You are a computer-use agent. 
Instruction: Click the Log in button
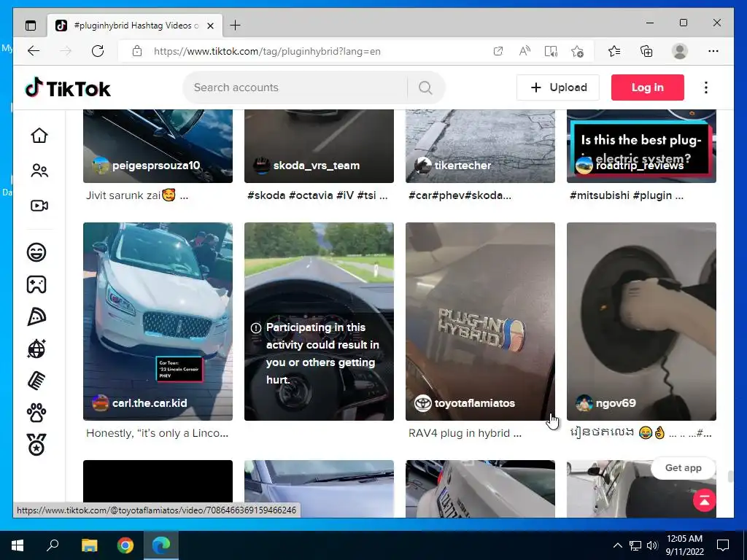[x=648, y=87]
